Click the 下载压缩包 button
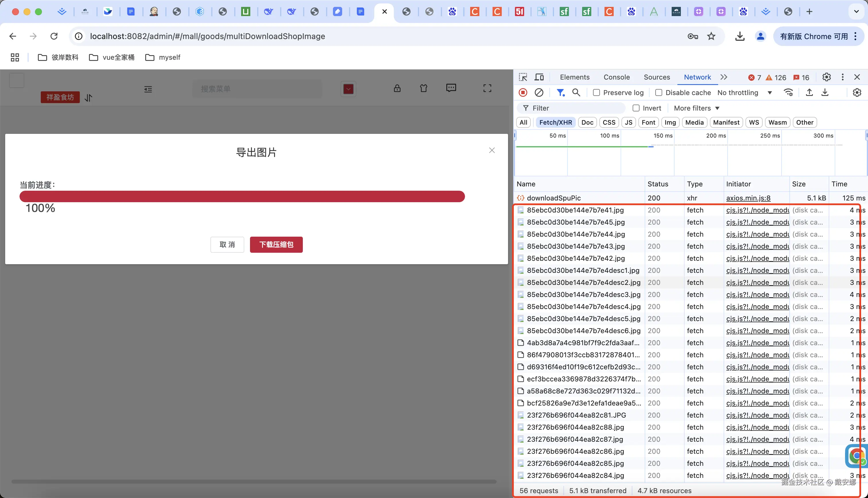This screenshot has height=498, width=868. 276,245
